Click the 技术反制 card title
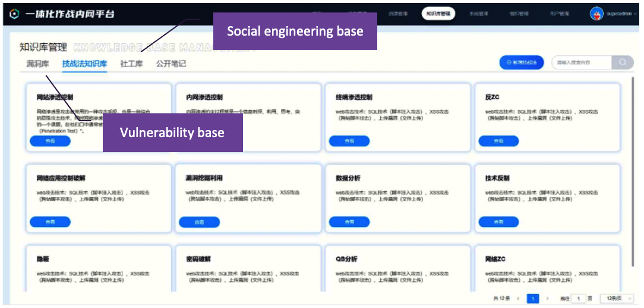This screenshot has width=644, height=308. pos(497,179)
